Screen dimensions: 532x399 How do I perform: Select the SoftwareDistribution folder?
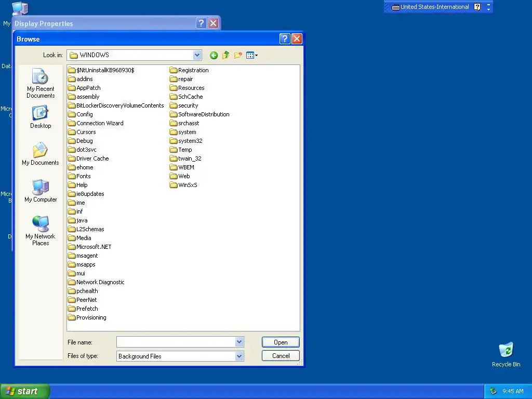pyautogui.click(x=200, y=114)
